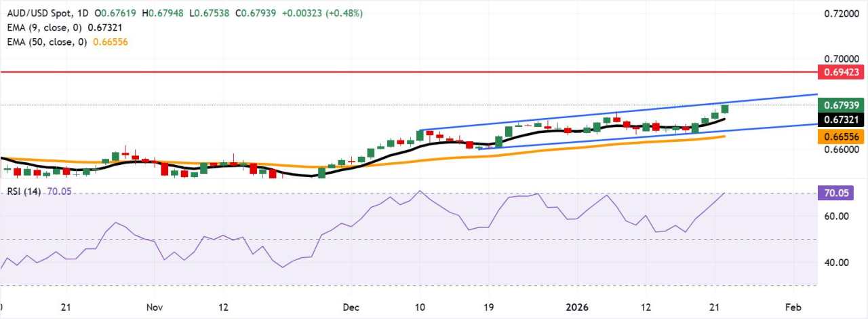
Task: Click the green 0.67939 current price label
Action: point(841,105)
